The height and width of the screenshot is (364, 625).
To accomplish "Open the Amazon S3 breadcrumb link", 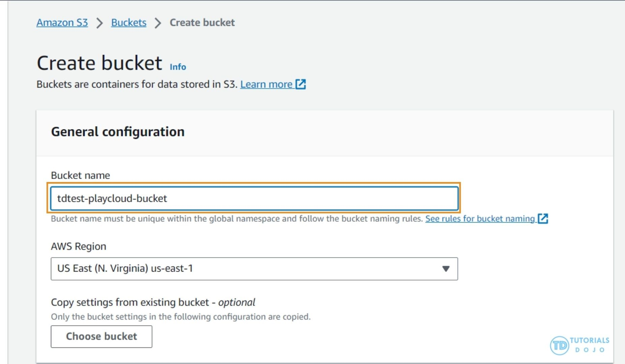I will click(62, 23).
